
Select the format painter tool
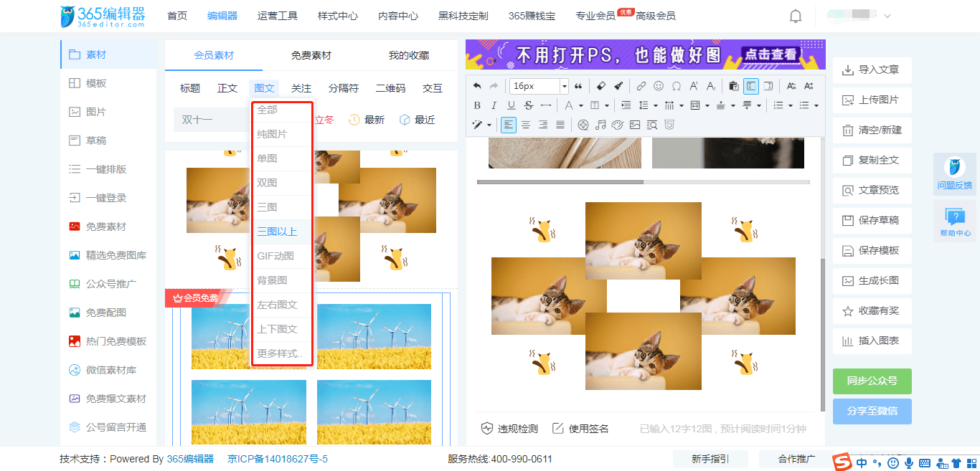click(x=618, y=85)
